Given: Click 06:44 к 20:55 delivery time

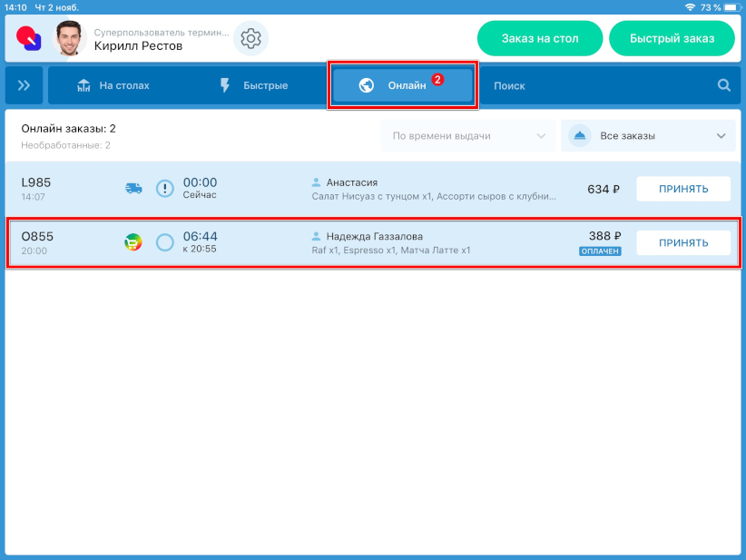Looking at the screenshot, I should pos(200,242).
